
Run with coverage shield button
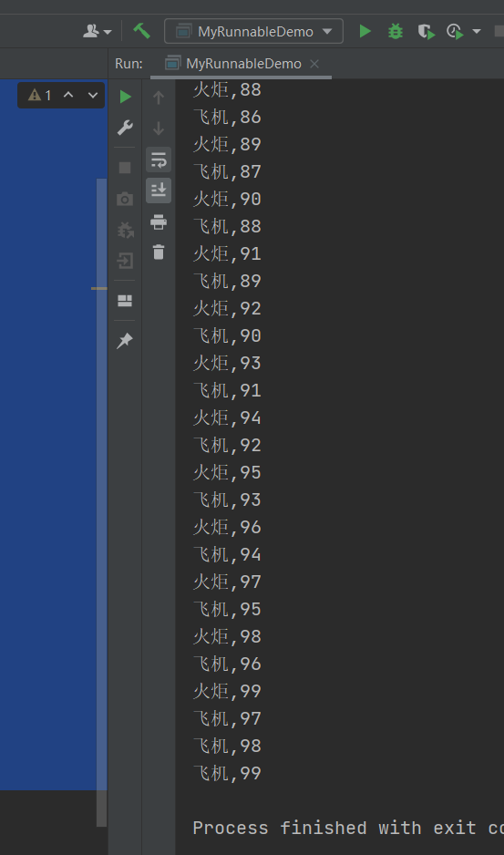[x=426, y=32]
